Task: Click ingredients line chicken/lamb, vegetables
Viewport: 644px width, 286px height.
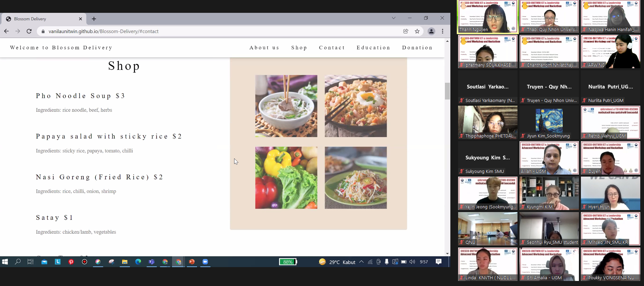Action: click(76, 232)
